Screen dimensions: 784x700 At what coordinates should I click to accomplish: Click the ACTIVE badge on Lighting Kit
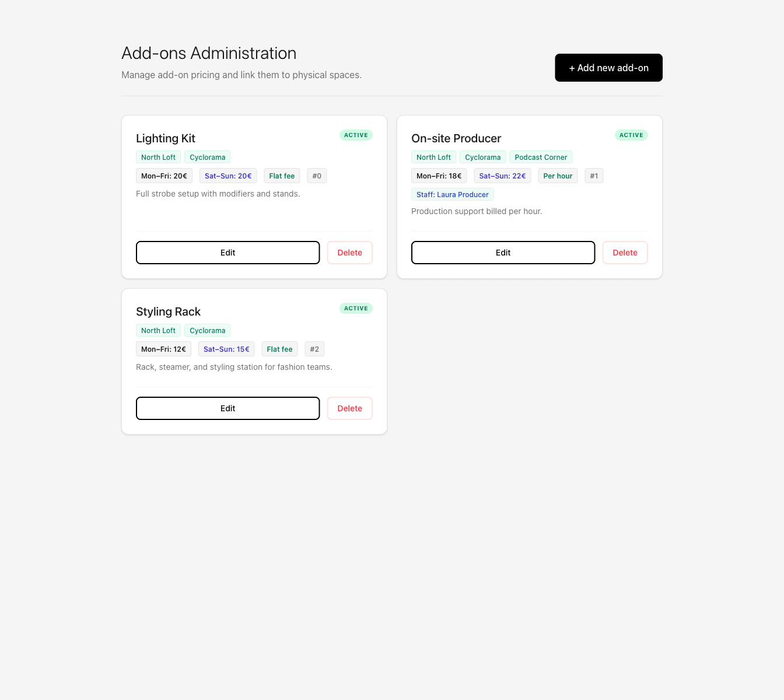click(356, 135)
